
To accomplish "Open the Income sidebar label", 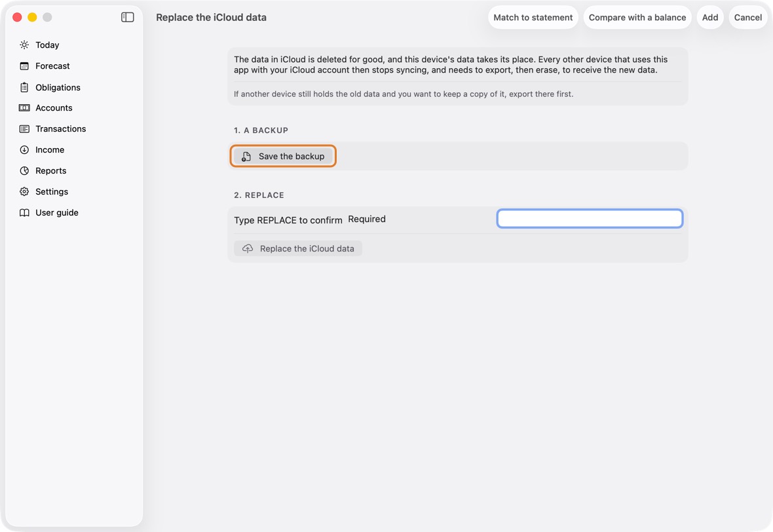I will (x=50, y=150).
